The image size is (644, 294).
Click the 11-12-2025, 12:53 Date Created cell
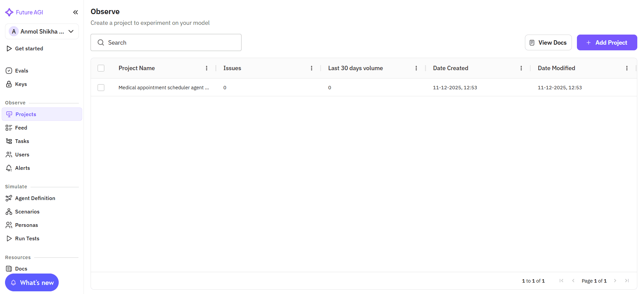coord(455,88)
